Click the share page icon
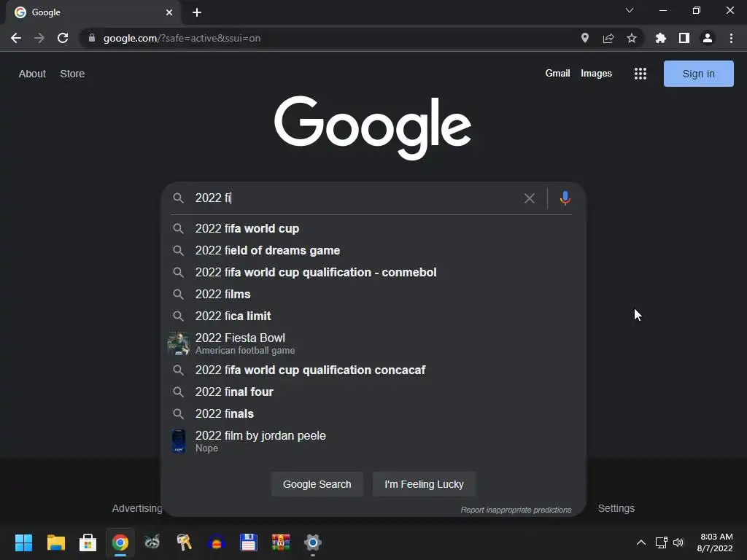 click(608, 38)
